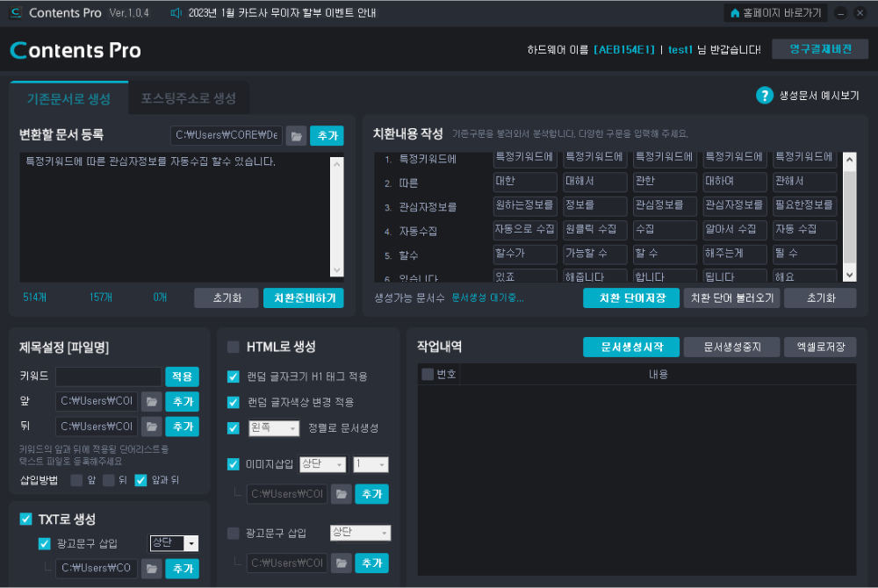Image resolution: width=878 pixels, height=588 pixels.
Task: Check the 앞 insert method box
Action: point(76,480)
